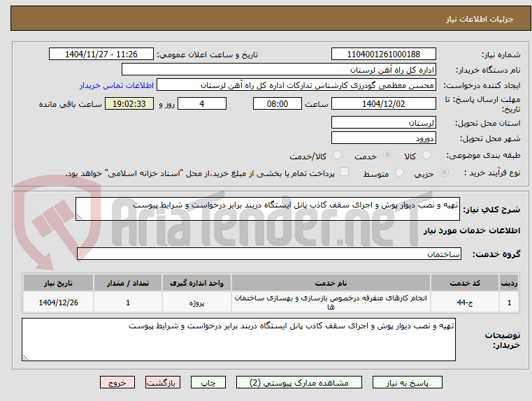Click the بازگشت back button
The width and height of the screenshot is (532, 401).
click(x=163, y=382)
